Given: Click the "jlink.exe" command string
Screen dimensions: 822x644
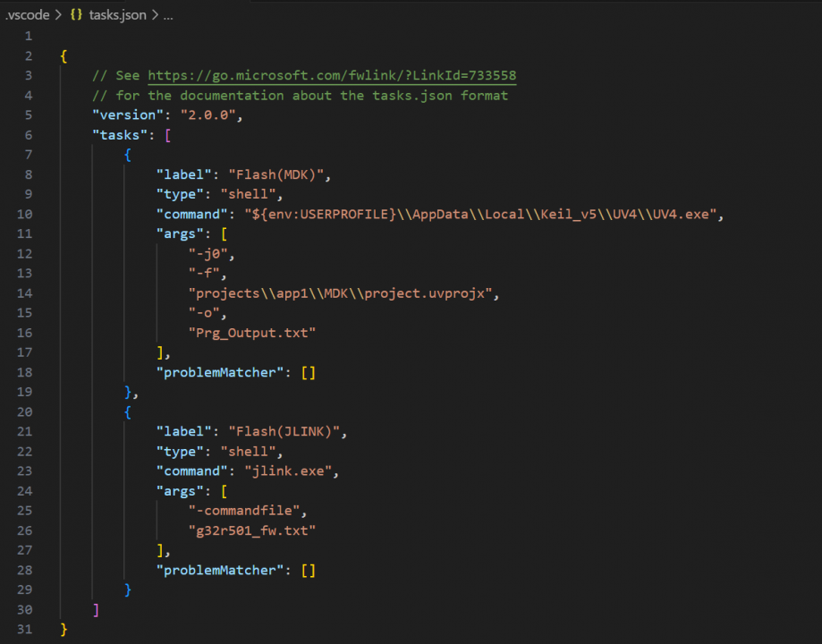Looking at the screenshot, I should 292,470.
